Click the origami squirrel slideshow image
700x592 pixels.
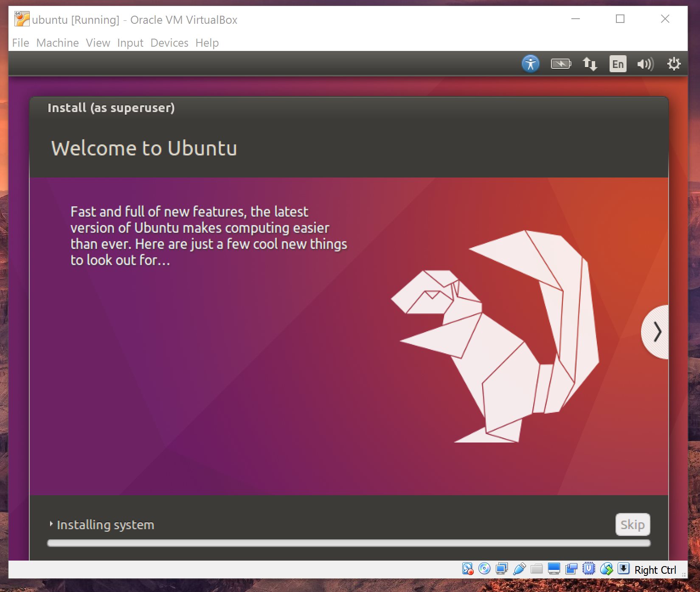pyautogui.click(x=495, y=336)
